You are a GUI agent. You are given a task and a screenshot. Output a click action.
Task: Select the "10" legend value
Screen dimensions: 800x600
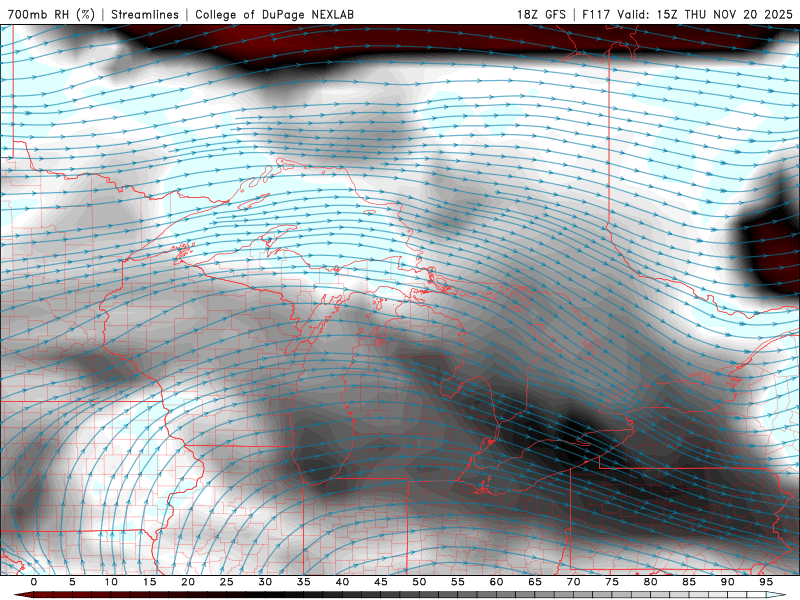point(111,582)
